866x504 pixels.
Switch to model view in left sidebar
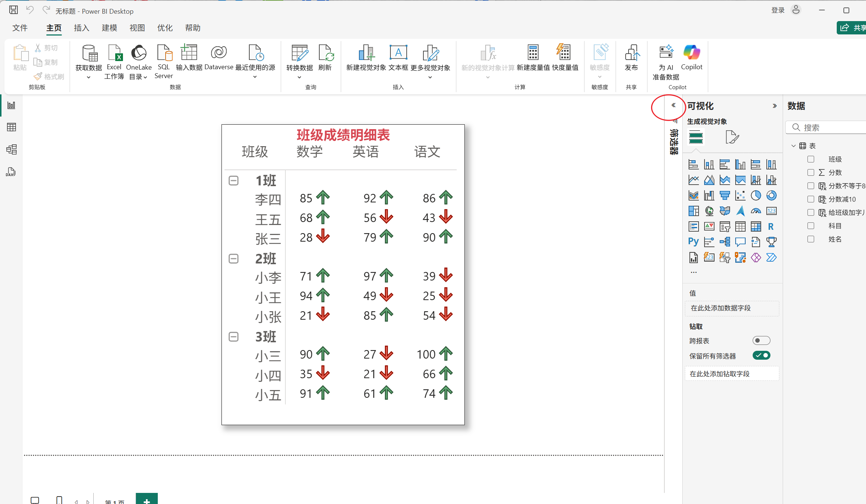(11, 149)
